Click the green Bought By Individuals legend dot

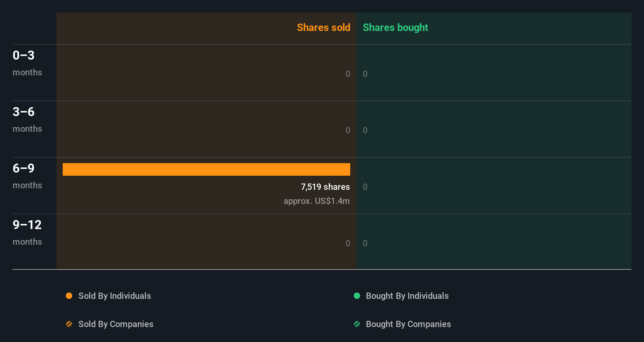[357, 296]
